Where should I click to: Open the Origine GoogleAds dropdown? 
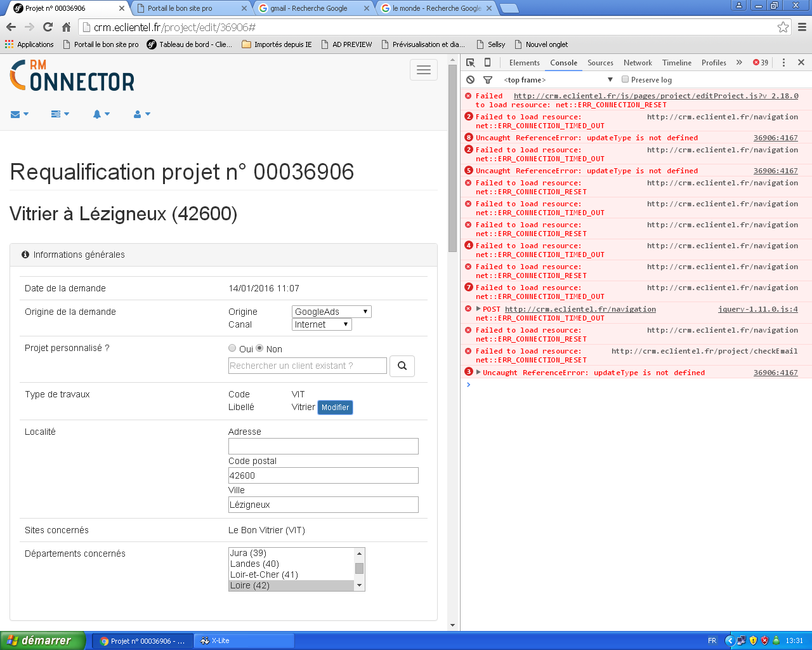[x=331, y=312]
